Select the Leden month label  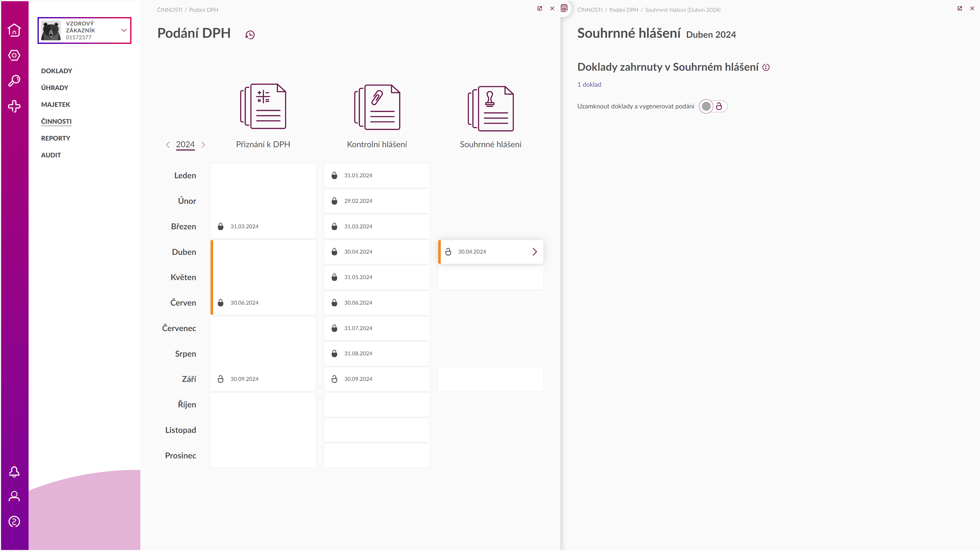(x=185, y=175)
